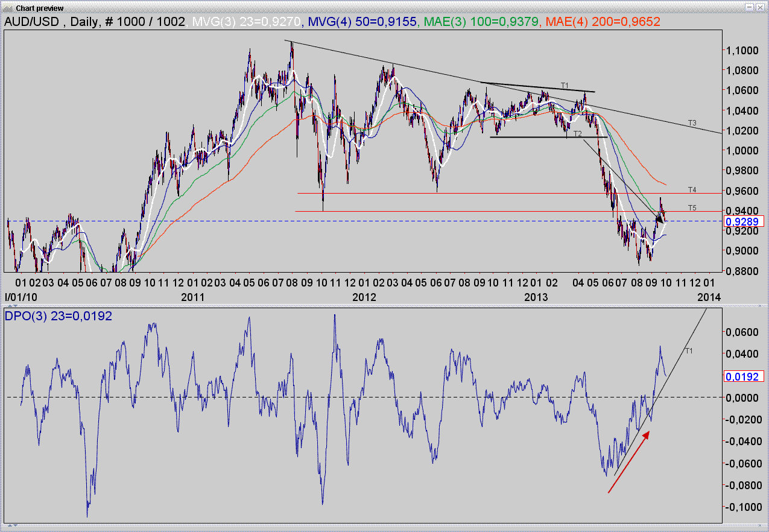Click the 0,0000 value on the DPO axis
This screenshot has width=769, height=532.
(x=741, y=397)
